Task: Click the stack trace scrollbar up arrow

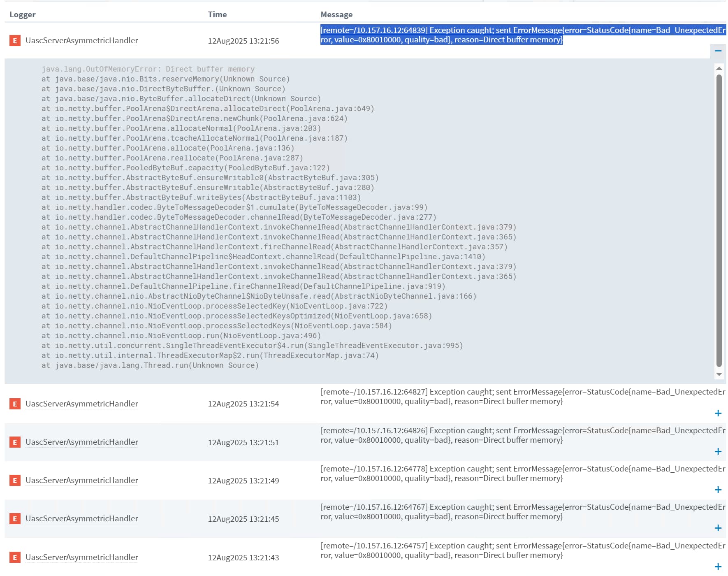Action: click(x=719, y=68)
